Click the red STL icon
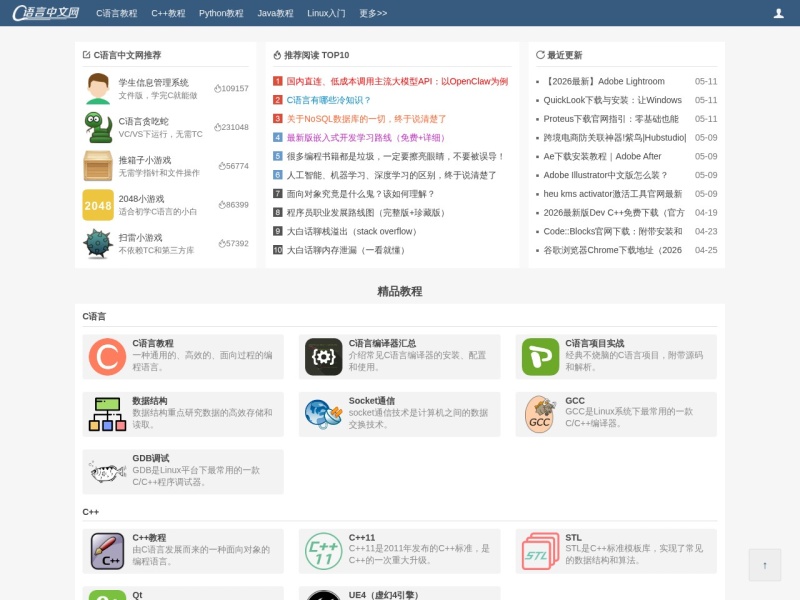The width and height of the screenshot is (800, 600). click(540, 551)
